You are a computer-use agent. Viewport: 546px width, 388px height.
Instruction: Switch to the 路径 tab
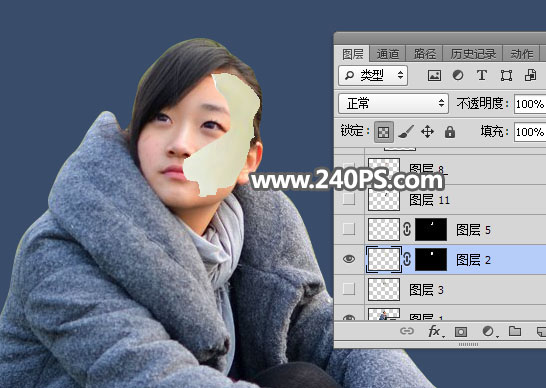point(424,54)
